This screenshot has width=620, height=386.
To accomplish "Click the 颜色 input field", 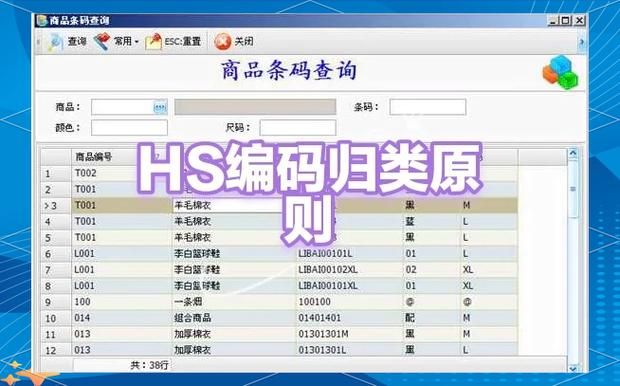I will (x=129, y=128).
